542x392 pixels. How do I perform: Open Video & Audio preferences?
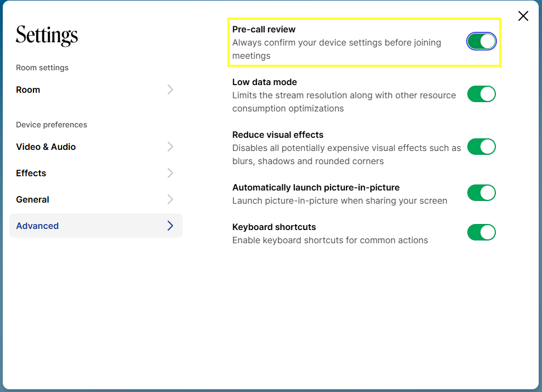pos(96,147)
